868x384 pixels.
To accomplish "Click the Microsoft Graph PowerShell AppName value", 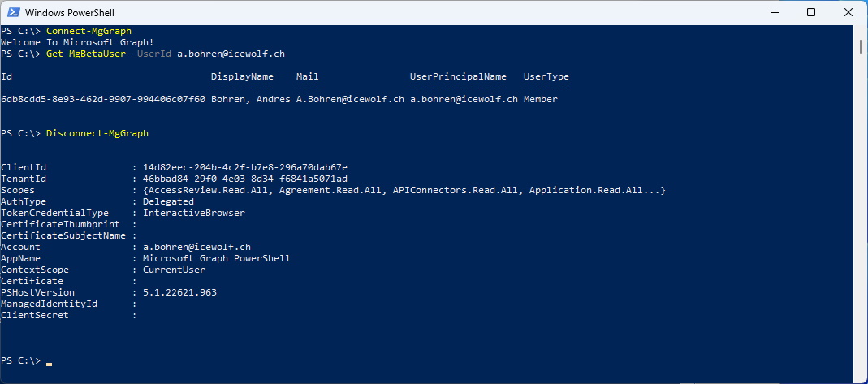I will (217, 258).
